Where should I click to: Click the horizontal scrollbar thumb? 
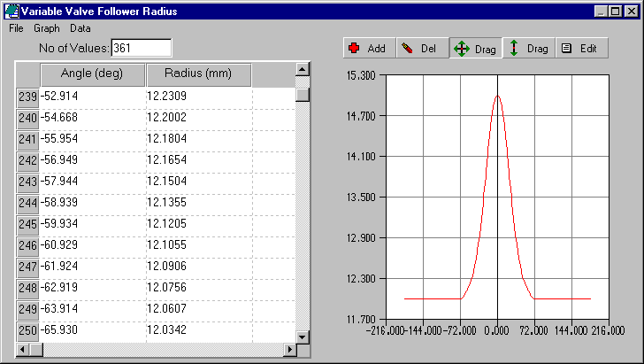[36, 350]
